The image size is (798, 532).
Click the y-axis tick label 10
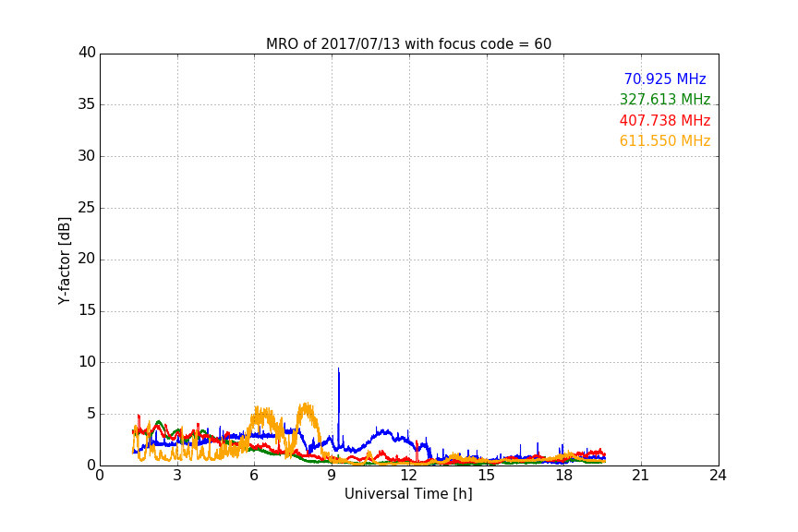tap(87, 362)
